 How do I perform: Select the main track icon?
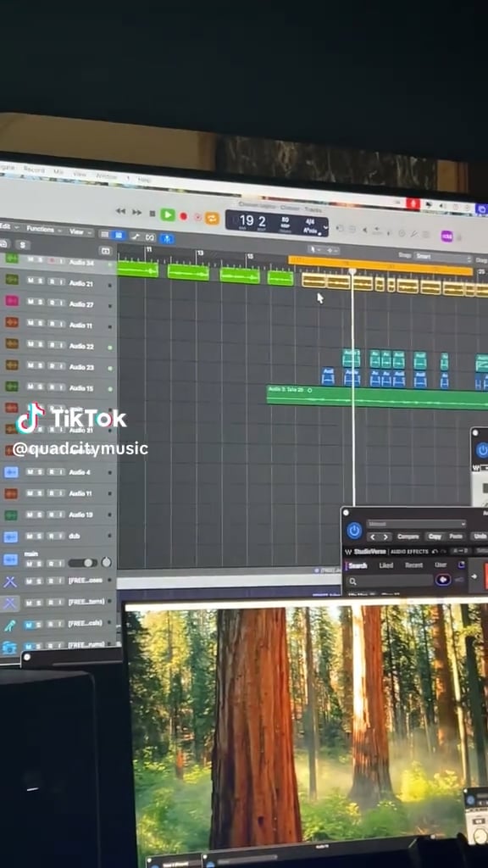click(10, 559)
